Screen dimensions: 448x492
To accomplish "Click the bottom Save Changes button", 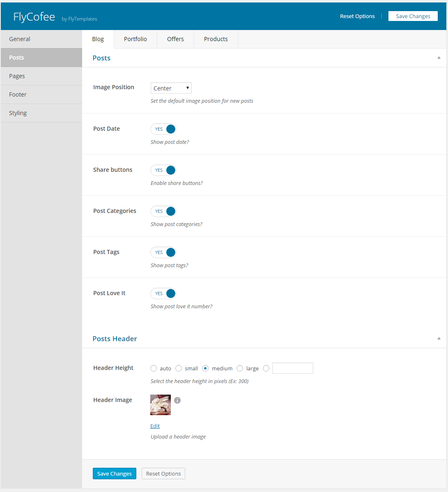I will pyautogui.click(x=114, y=474).
